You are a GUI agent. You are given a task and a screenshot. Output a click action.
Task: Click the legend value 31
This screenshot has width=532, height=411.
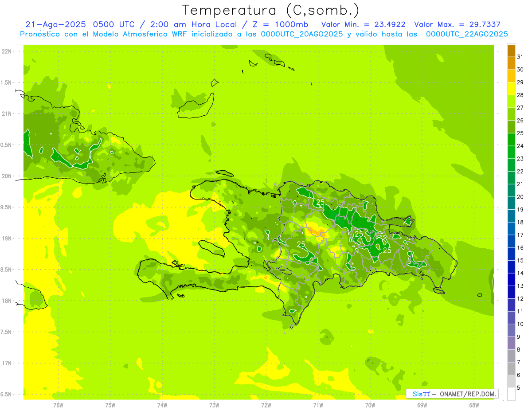point(520,57)
